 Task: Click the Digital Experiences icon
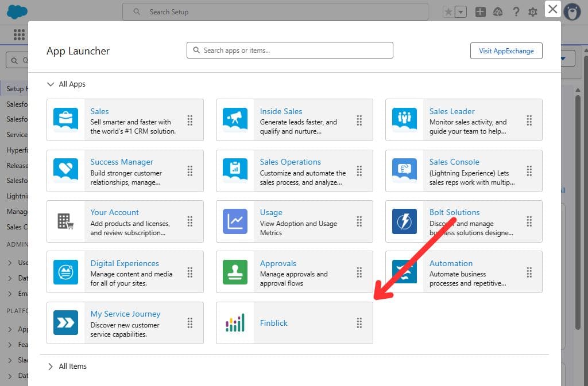click(65, 272)
